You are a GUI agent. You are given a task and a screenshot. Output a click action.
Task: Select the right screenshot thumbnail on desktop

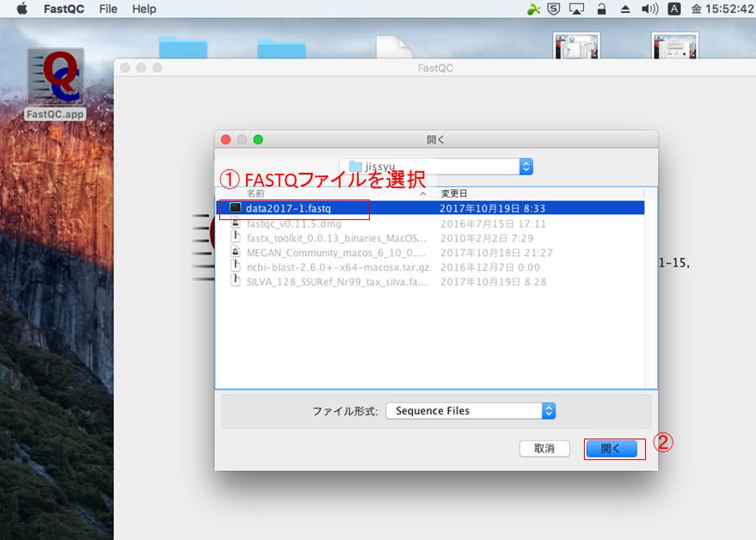pos(675,46)
